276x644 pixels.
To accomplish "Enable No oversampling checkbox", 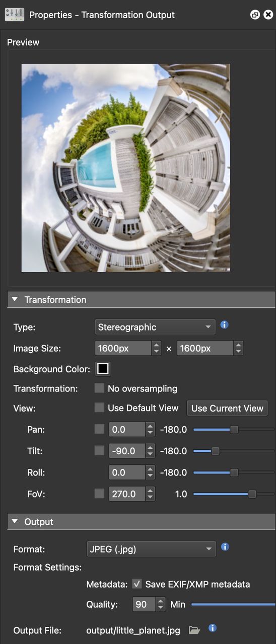I will coord(100,388).
